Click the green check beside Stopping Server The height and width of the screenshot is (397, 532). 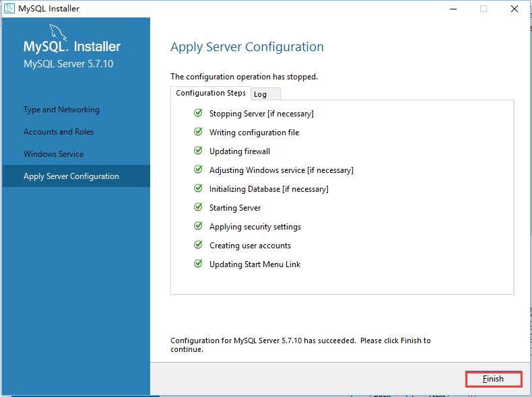(198, 113)
